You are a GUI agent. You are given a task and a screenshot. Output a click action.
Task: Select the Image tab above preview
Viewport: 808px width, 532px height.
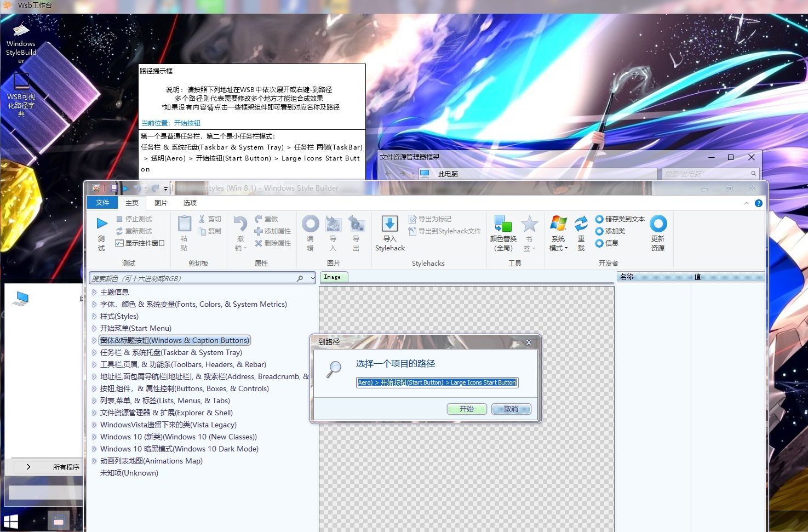tap(333, 277)
